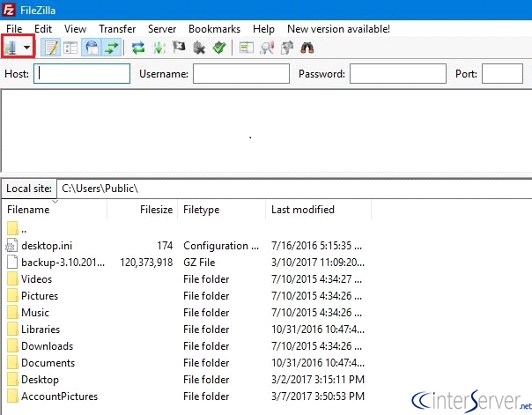Open the View menu
The height and width of the screenshot is (415, 532).
click(76, 29)
